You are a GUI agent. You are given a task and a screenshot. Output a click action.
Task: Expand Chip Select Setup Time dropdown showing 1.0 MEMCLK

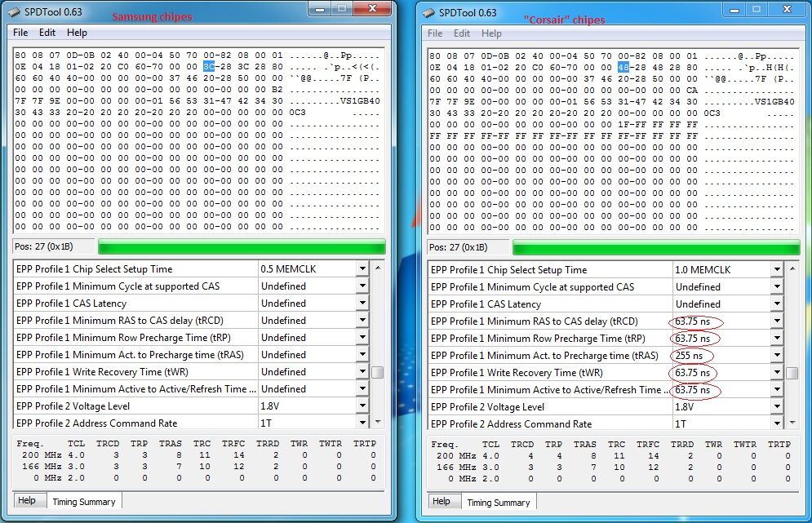(777, 270)
